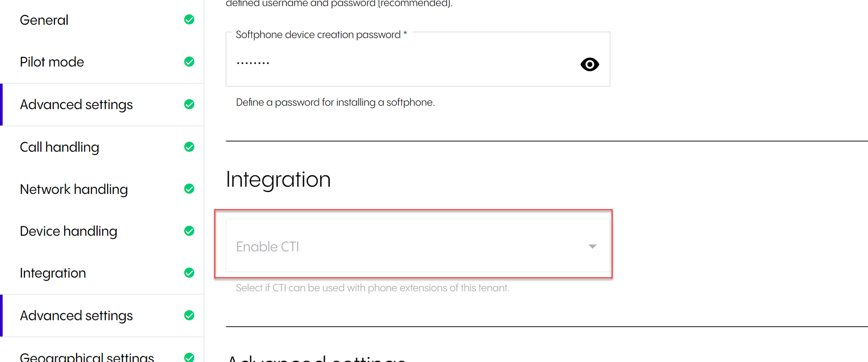Select first Advanced settings sidebar item
The width and height of the screenshot is (868, 362).
tap(76, 104)
